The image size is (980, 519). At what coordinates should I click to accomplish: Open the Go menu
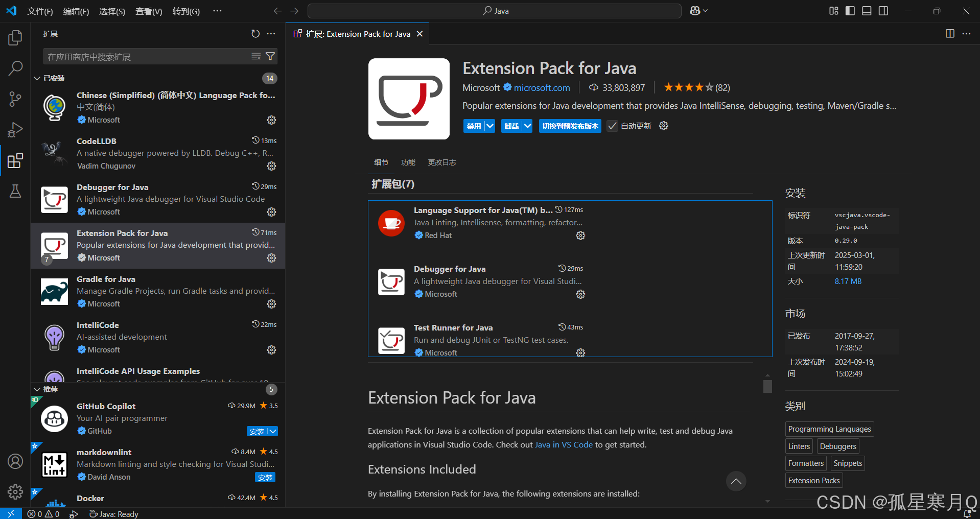click(x=186, y=11)
